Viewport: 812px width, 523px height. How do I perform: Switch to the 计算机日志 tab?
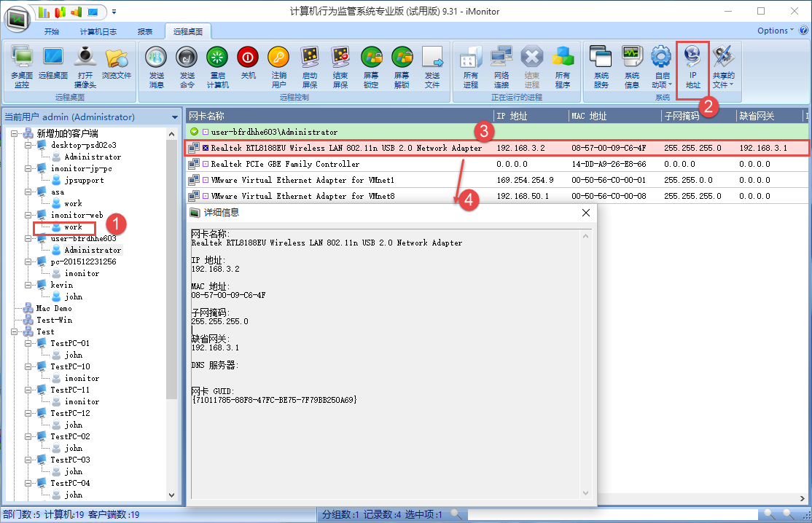[98, 32]
